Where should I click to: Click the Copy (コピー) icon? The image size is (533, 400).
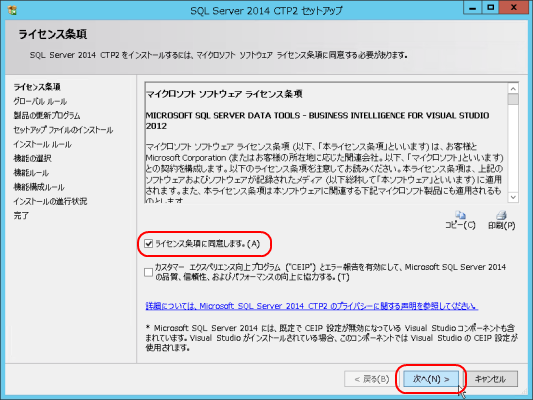461,215
